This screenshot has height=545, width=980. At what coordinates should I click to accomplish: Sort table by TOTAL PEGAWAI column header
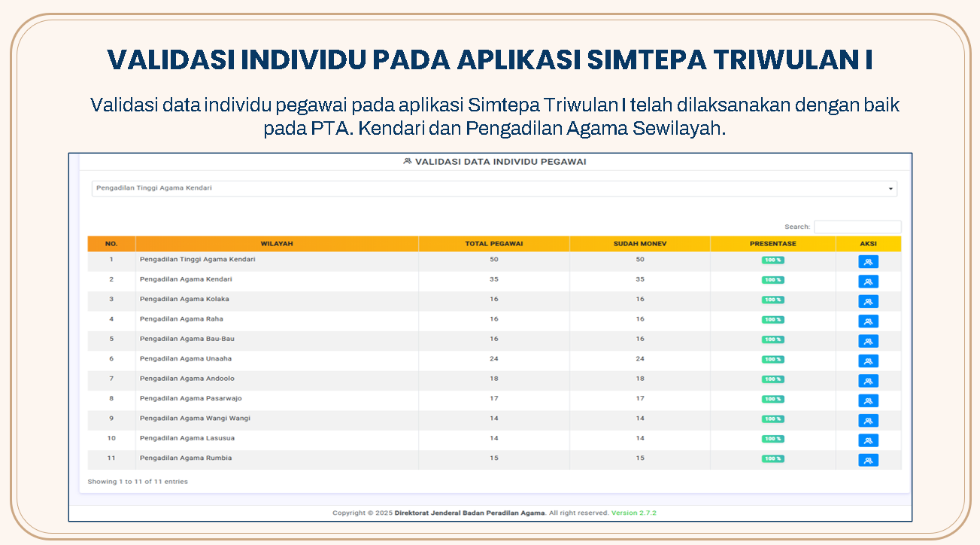point(494,244)
